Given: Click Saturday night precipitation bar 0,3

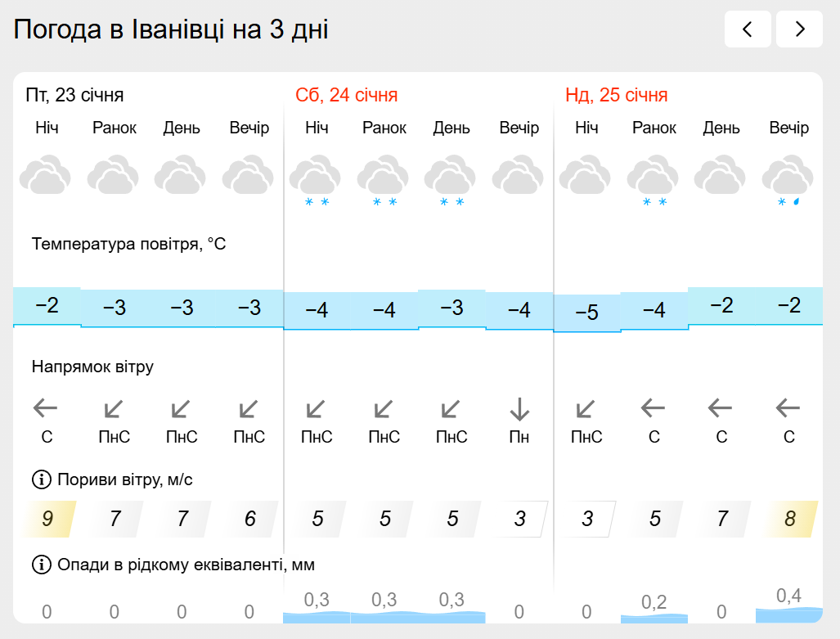Looking at the screenshot, I should pos(317,612).
